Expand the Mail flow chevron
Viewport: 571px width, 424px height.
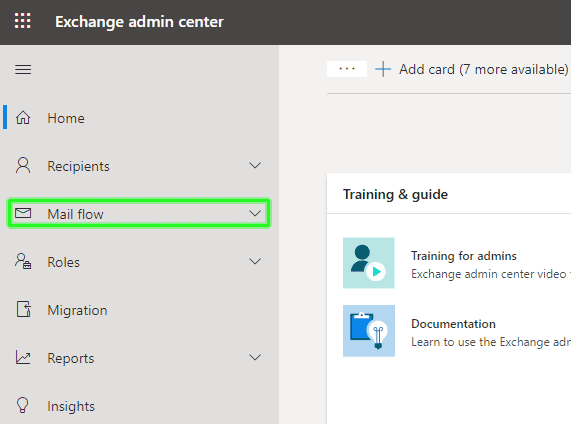coord(255,213)
